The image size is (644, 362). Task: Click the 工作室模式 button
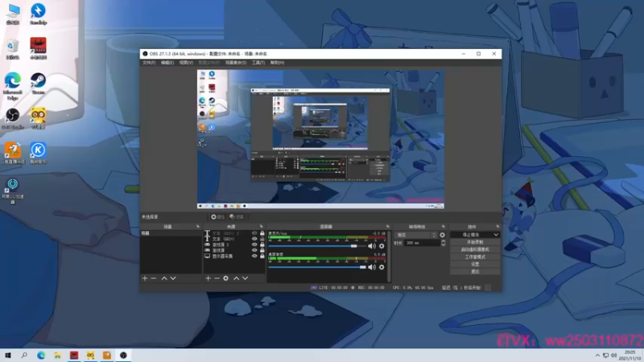[475, 257]
